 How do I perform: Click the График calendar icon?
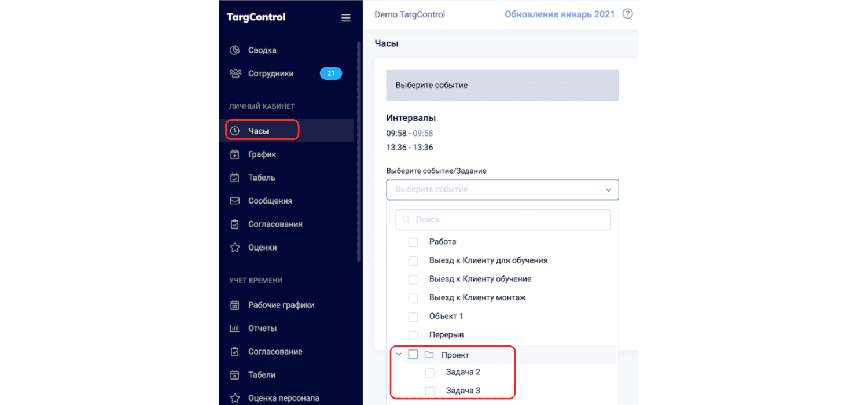click(x=235, y=154)
